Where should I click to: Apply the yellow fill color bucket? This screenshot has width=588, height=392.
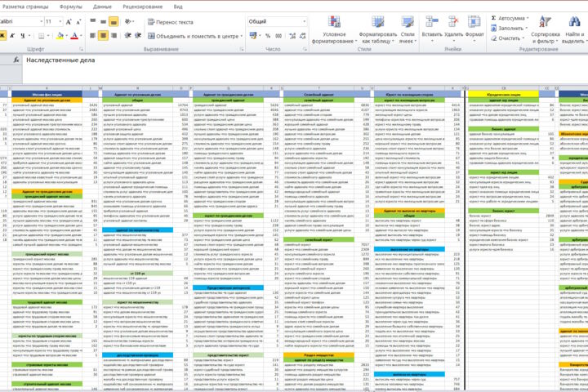click(60, 36)
